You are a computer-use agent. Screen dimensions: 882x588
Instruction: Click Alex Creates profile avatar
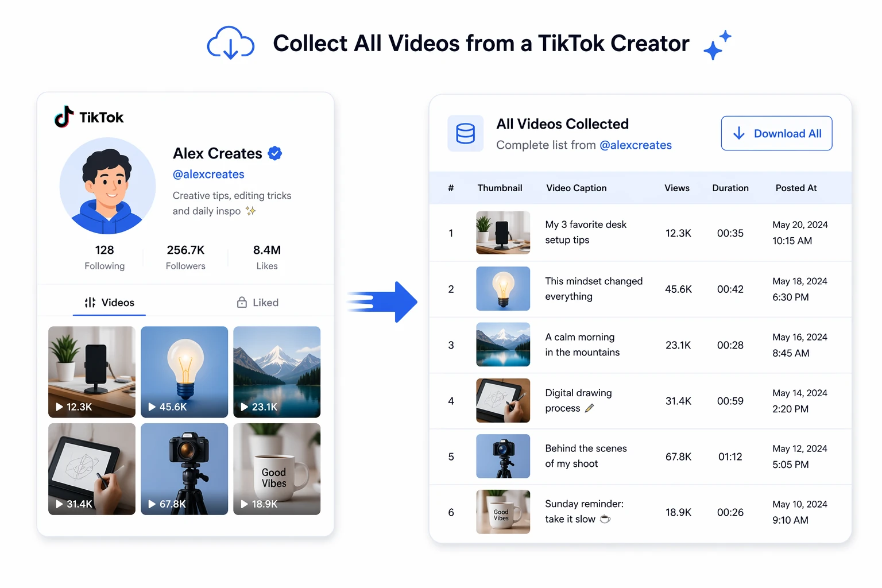point(108,185)
